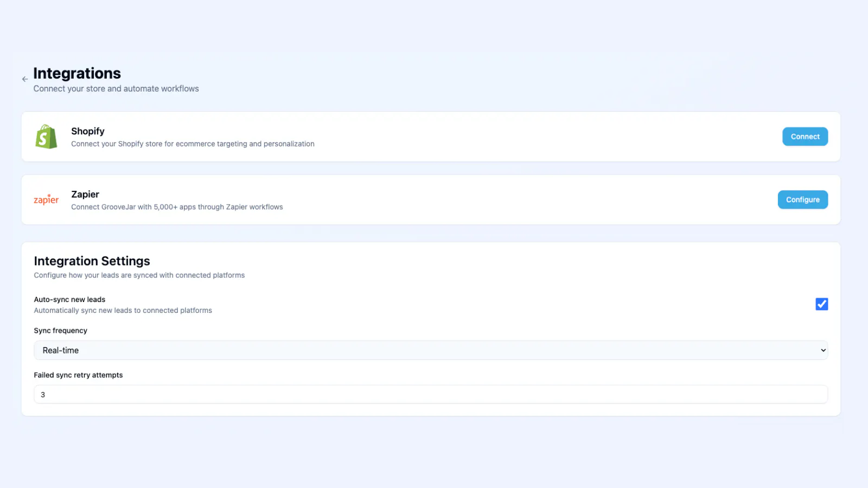Image resolution: width=868 pixels, height=488 pixels.
Task: Configure the Zapier integration
Action: [x=803, y=200]
